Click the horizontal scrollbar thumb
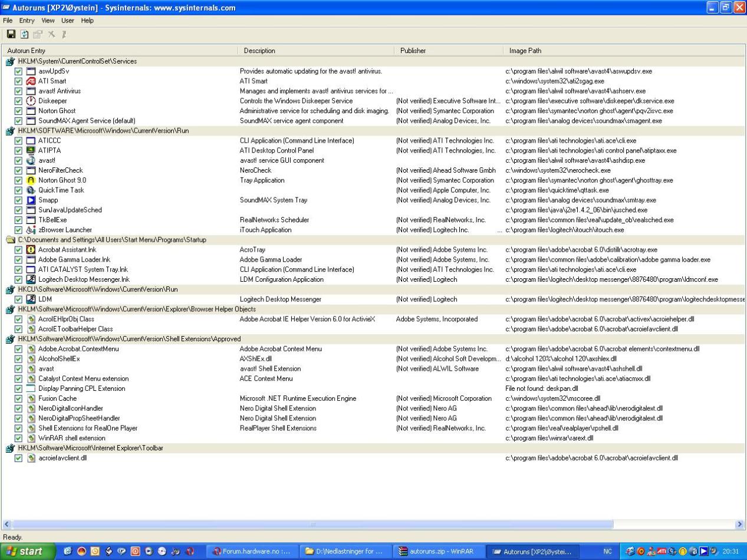The width and height of the screenshot is (747, 560). (x=313, y=524)
